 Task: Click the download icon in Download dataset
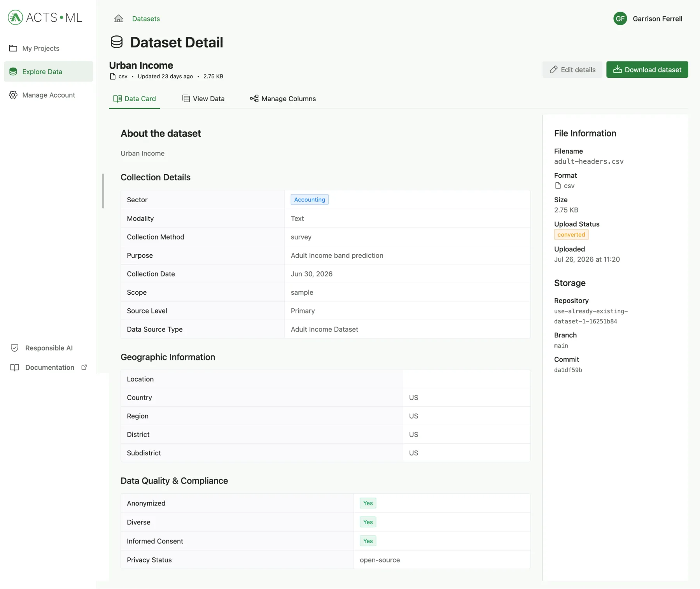pyautogui.click(x=618, y=70)
